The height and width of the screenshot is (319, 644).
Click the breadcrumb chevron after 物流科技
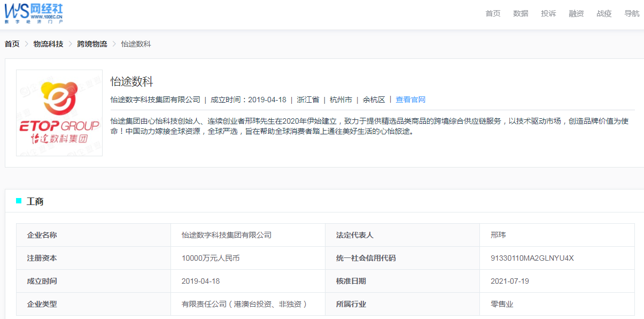[x=70, y=44]
